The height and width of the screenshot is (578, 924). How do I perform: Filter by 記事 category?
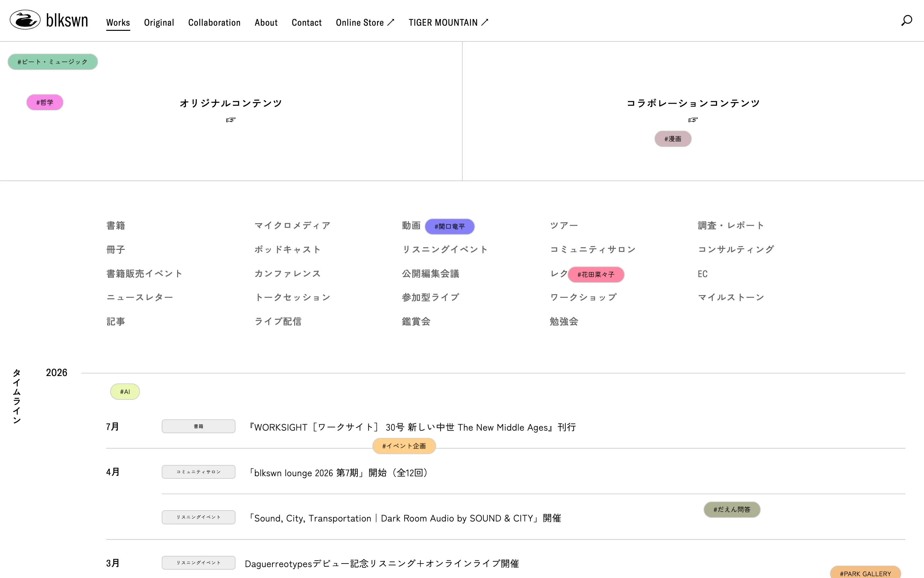116,321
